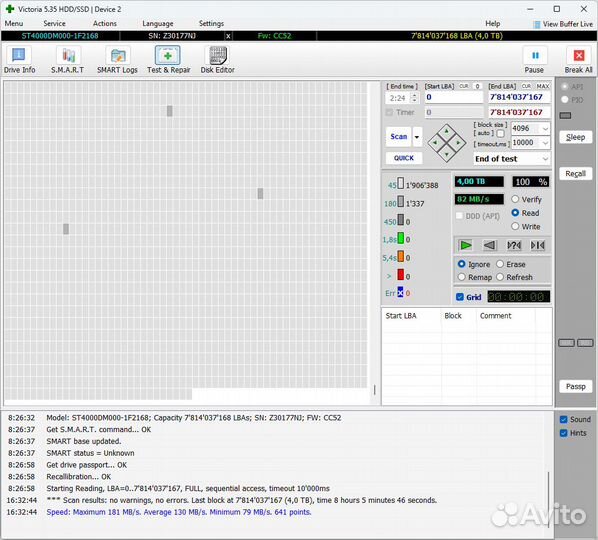Open the S.M.A.R.T panel
The width and height of the screenshot is (598, 540).
[68, 59]
